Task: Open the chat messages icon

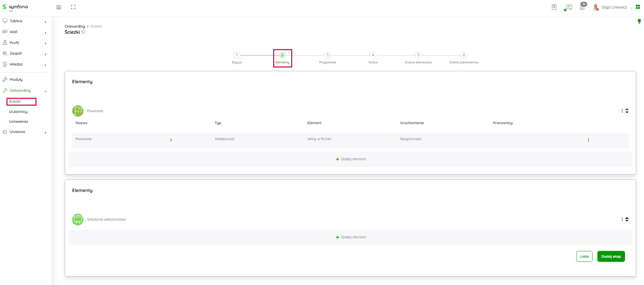Action: pos(568,7)
